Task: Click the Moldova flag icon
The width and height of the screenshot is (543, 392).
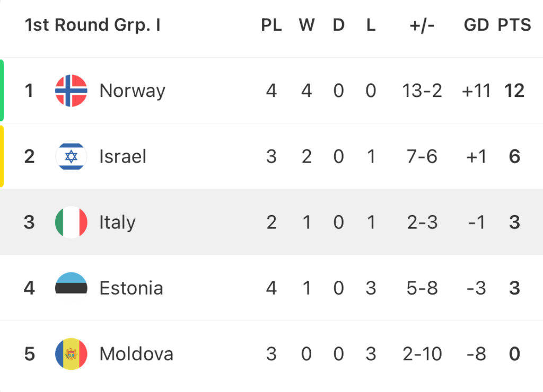Action: tap(71, 353)
